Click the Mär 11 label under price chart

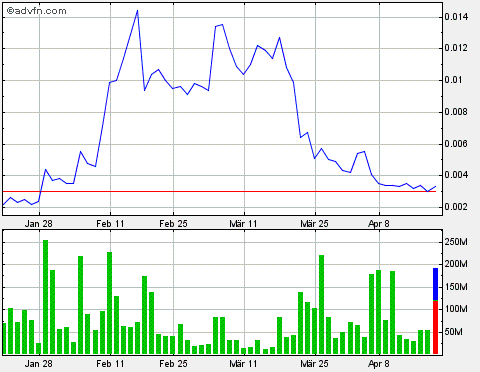coord(243,224)
